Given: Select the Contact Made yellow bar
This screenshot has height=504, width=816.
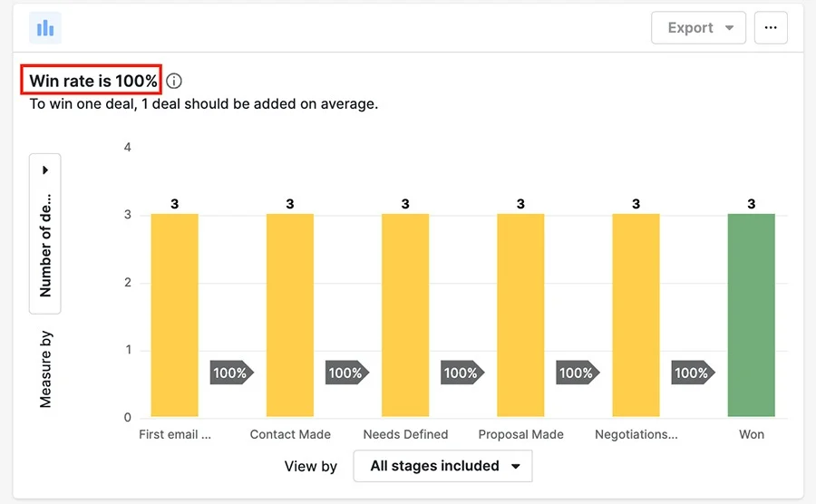Looking at the screenshot, I should click(290, 315).
